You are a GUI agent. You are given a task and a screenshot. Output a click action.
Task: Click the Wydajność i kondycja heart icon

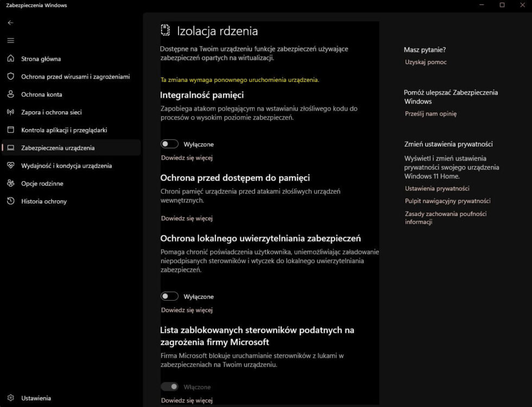pyautogui.click(x=10, y=166)
